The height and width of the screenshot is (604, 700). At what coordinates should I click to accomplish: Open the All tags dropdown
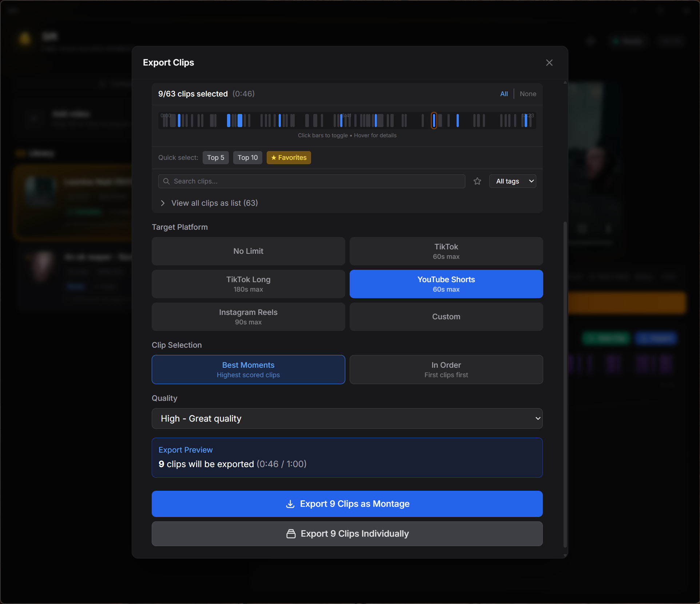pos(512,181)
